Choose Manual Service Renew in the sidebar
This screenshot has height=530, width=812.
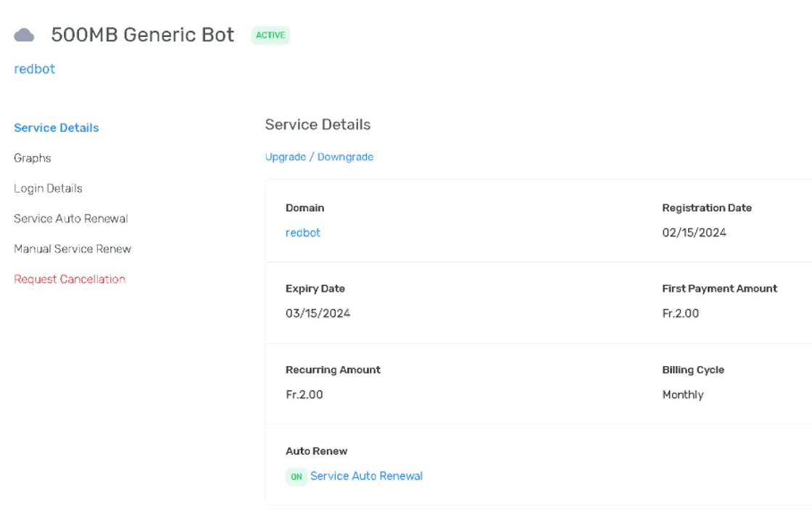[x=72, y=249]
